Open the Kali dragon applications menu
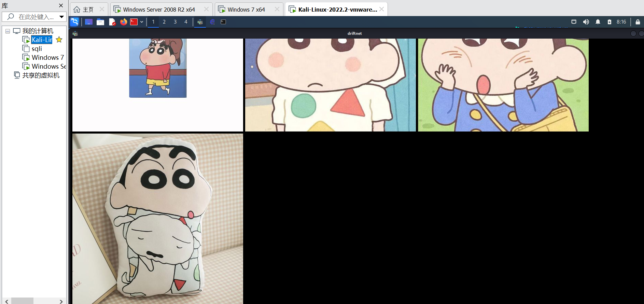 [x=74, y=22]
